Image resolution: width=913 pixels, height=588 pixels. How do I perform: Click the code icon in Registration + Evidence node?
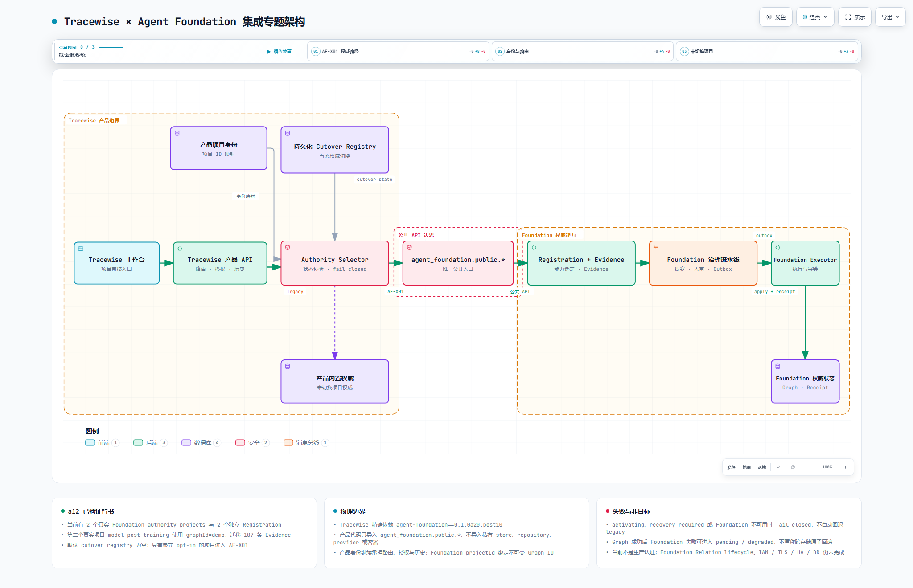tap(534, 248)
